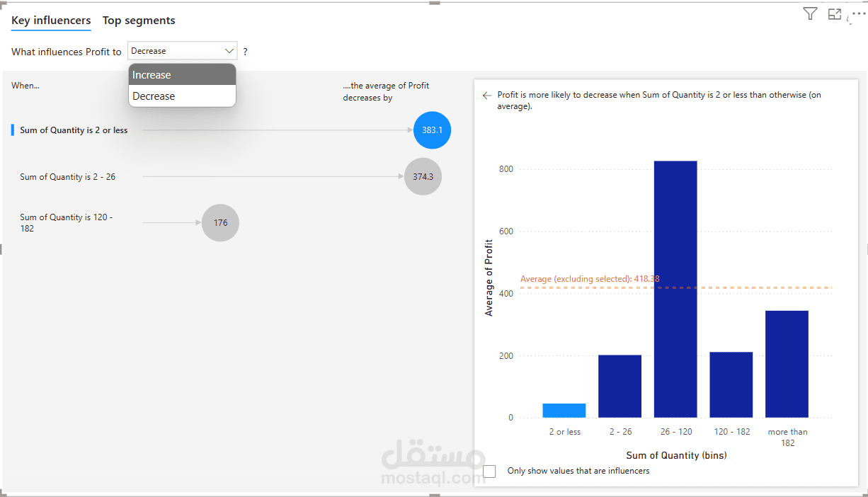Click the Sum of Quantity (bins) axis title

[x=676, y=455]
